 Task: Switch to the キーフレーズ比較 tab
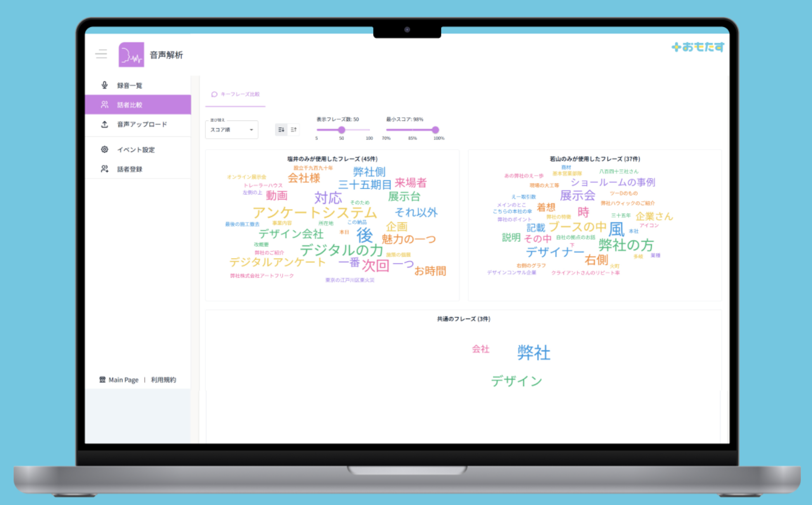(x=240, y=94)
